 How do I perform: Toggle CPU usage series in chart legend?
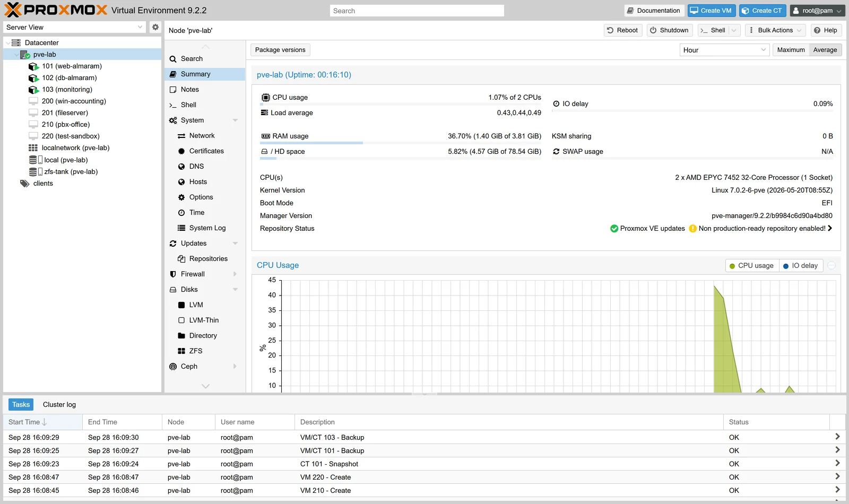(x=751, y=266)
